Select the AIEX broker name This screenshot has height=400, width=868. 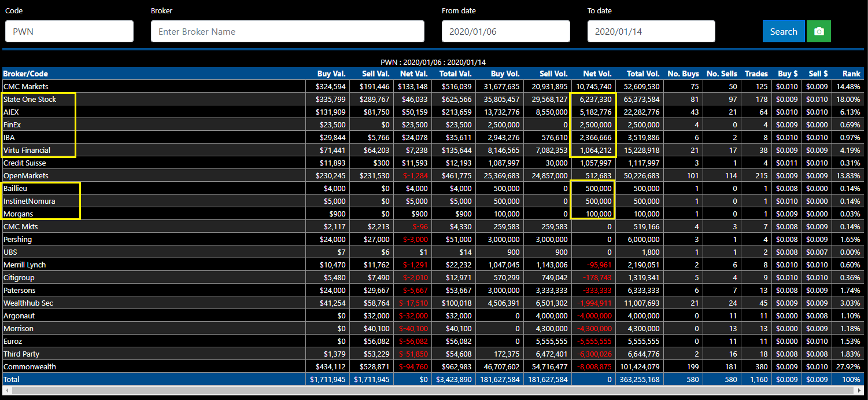tap(11, 112)
